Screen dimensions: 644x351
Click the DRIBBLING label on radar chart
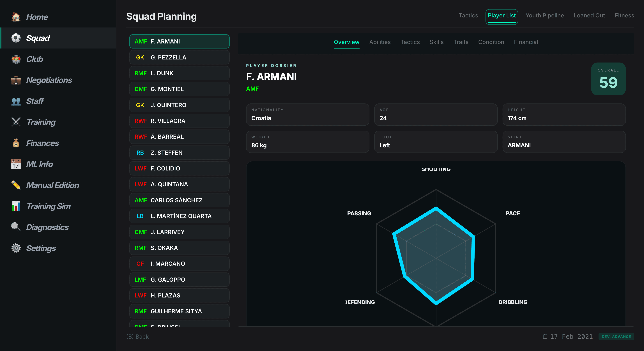pyautogui.click(x=512, y=302)
